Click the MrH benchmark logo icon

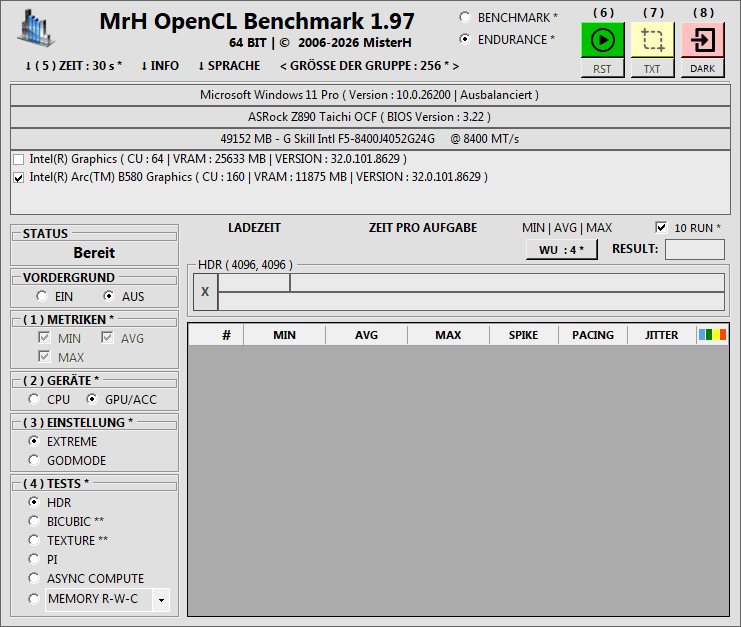click(35, 28)
